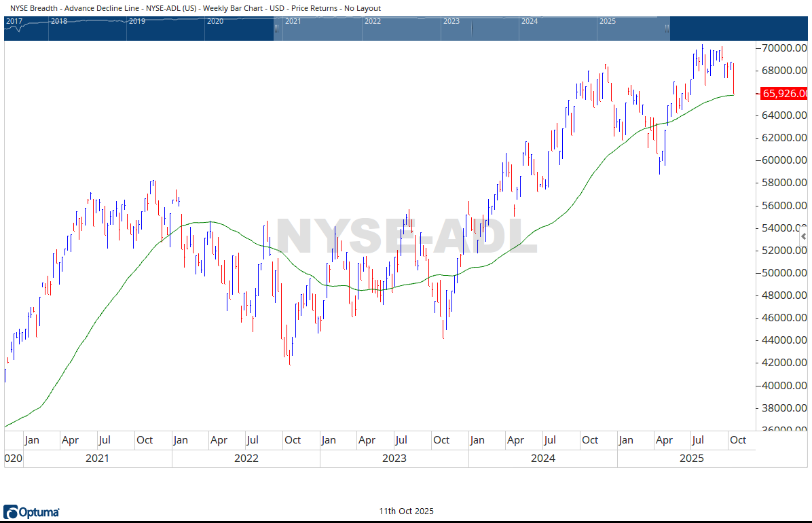This screenshot has height=523, width=812.
Task: Expand the side panel arrow on right edge
Action: point(804,236)
